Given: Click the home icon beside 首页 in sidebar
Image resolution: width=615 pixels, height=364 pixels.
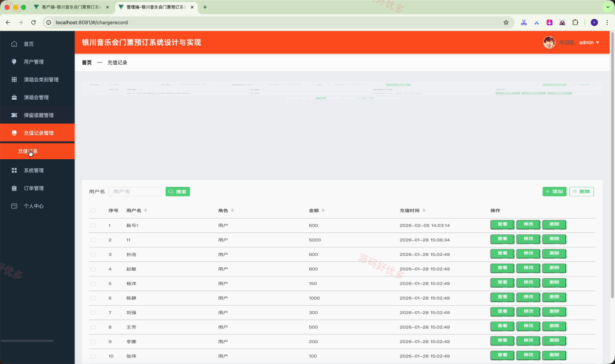Looking at the screenshot, I should click(14, 44).
